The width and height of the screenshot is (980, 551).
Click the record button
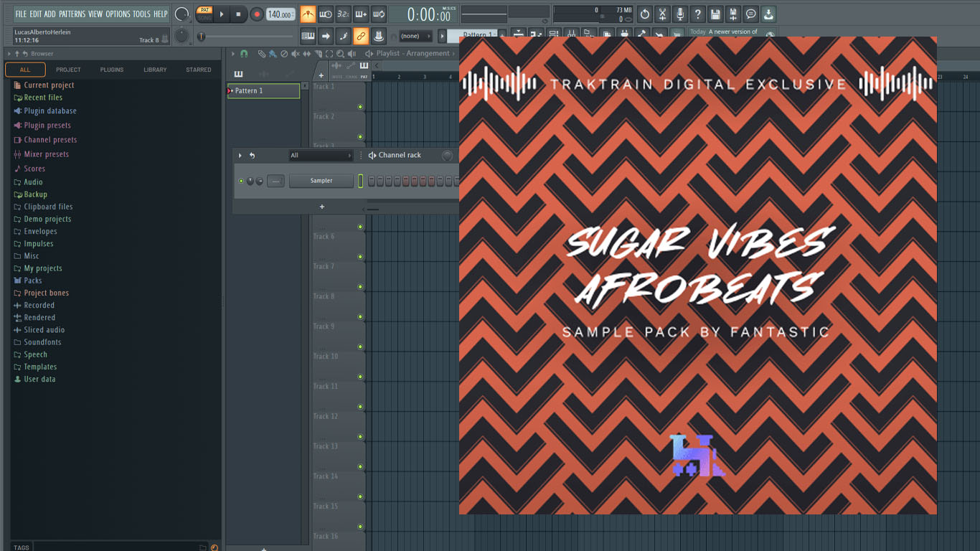(256, 14)
